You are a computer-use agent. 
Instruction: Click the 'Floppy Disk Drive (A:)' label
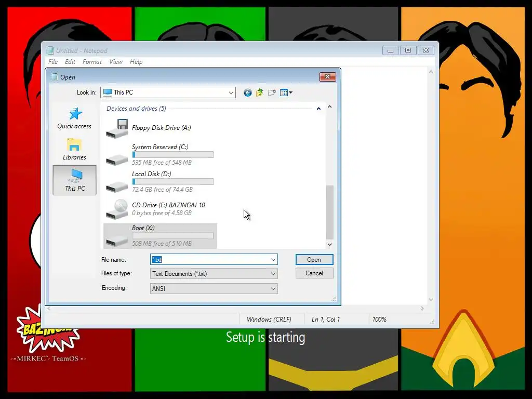click(162, 128)
